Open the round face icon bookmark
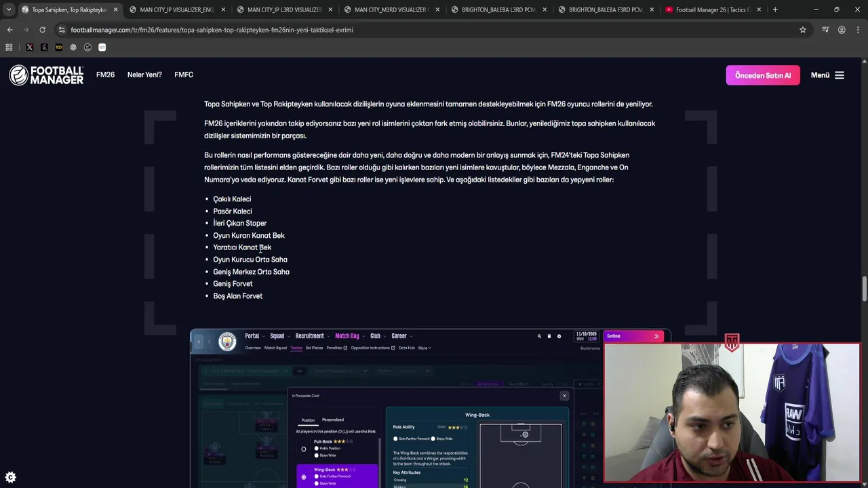868x488 pixels. [x=87, y=47]
